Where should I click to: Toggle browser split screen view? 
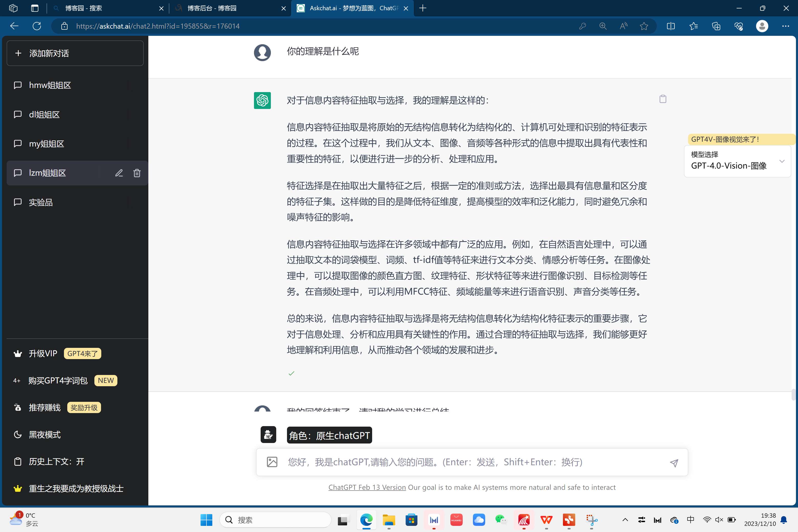click(670, 26)
